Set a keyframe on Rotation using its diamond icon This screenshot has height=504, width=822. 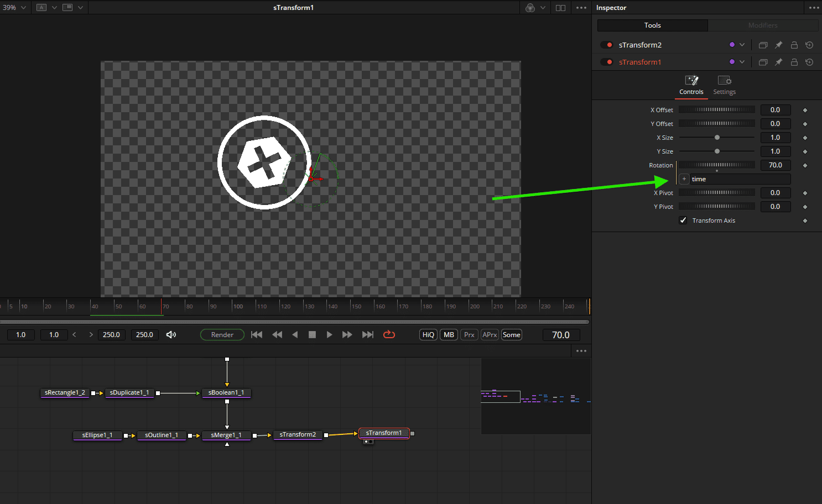pyautogui.click(x=805, y=165)
